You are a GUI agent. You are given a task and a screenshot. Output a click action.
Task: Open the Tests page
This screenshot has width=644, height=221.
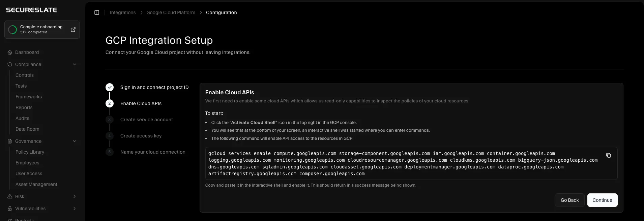21,86
